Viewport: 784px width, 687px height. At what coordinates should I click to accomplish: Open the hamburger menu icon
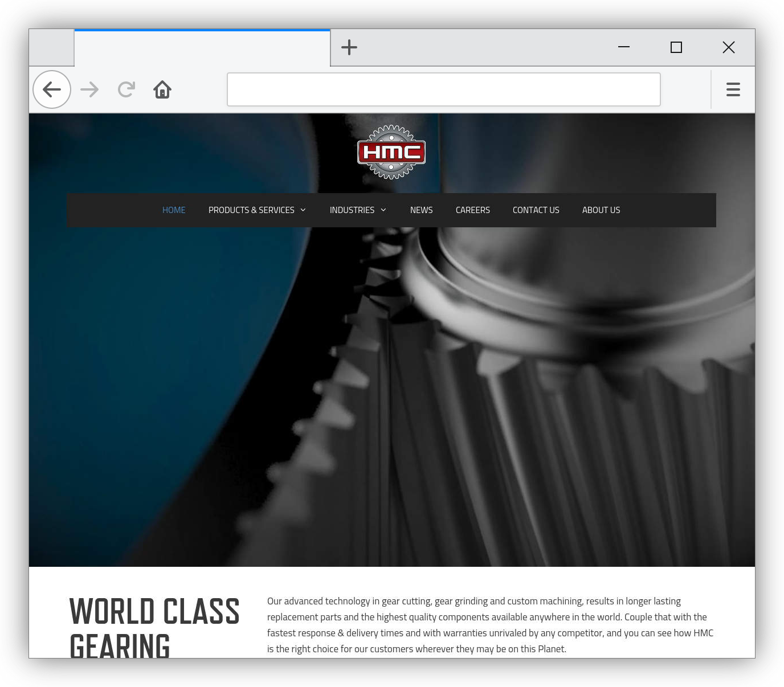733,89
